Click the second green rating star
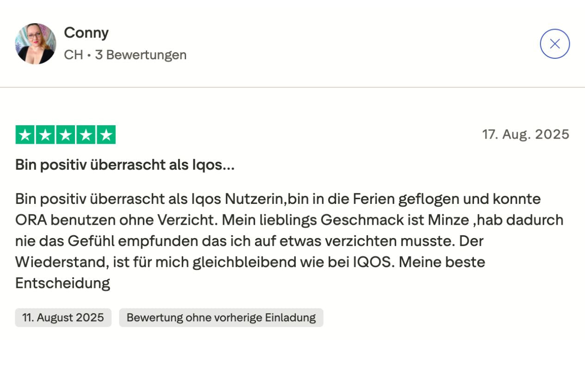This screenshot has width=585, height=392. [x=45, y=135]
